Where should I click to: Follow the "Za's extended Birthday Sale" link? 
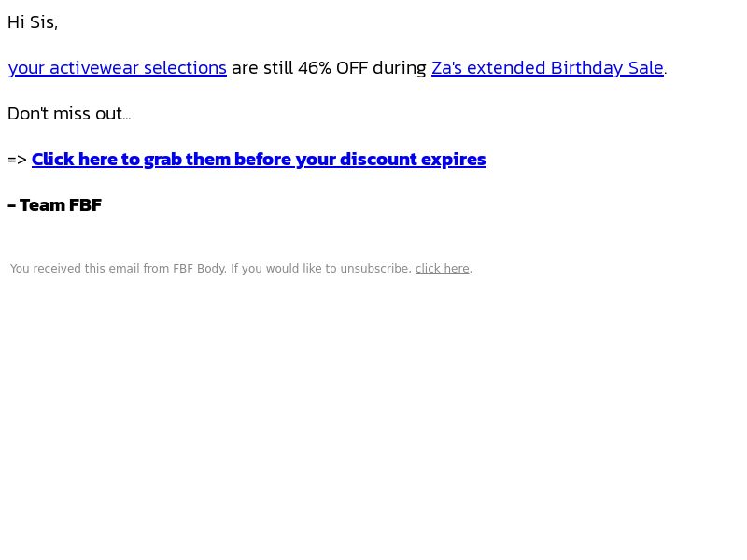(547, 68)
